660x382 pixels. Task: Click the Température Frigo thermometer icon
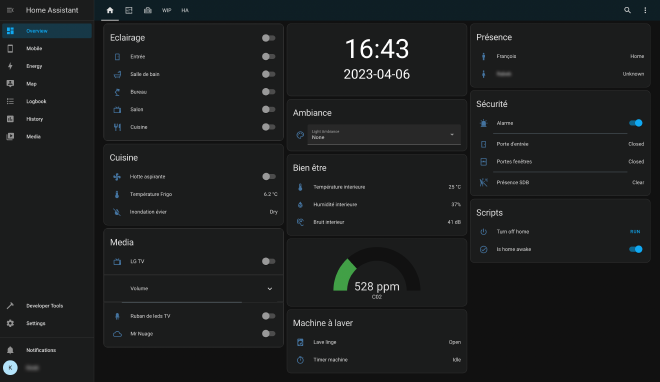pos(117,194)
